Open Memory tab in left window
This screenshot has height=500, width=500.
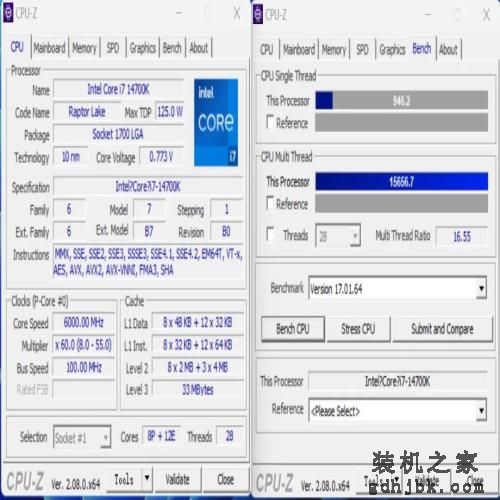[x=84, y=48]
